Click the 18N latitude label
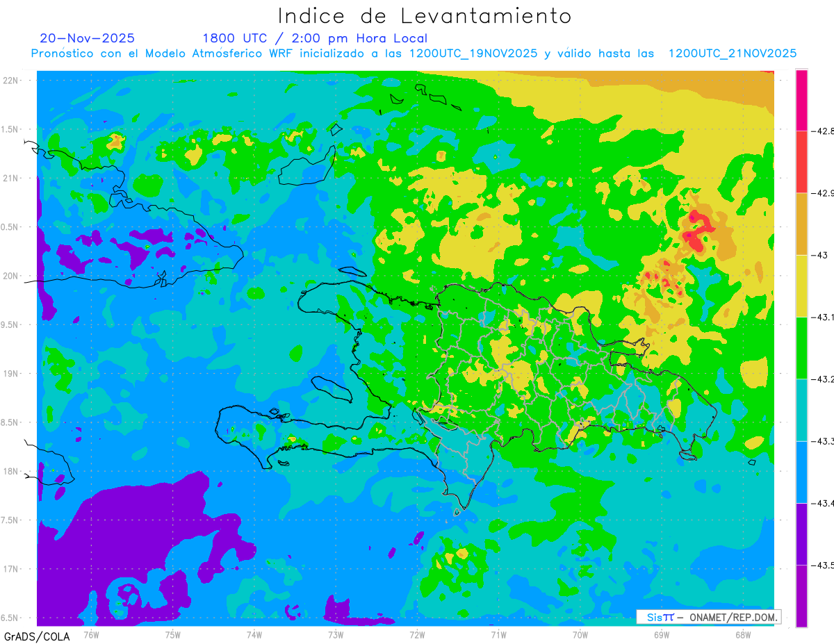Viewport: 834px width, 644px height. 11,471
